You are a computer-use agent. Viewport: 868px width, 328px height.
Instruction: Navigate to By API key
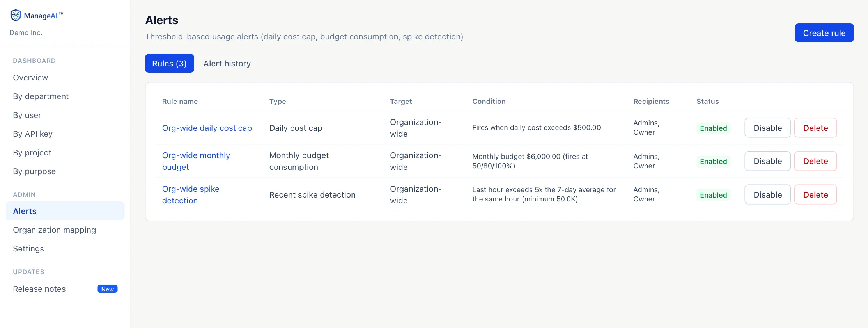point(33,134)
